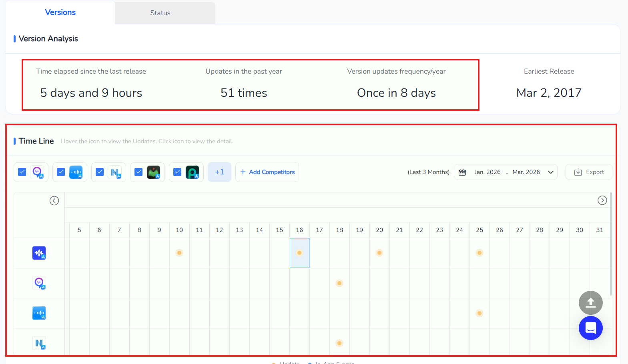Click the Add Competitors button

tap(267, 172)
